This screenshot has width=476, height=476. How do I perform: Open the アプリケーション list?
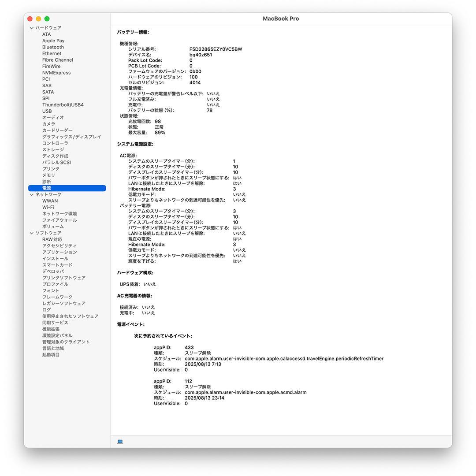[x=59, y=253]
